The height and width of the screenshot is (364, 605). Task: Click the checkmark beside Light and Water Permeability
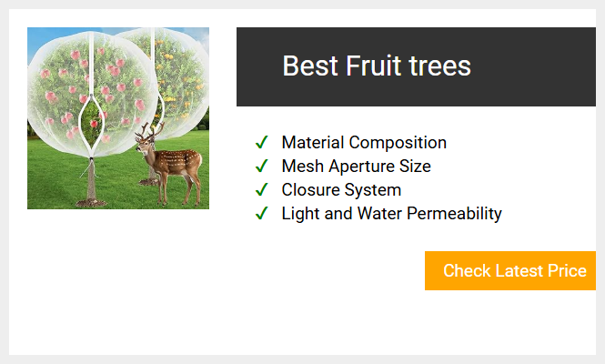click(x=262, y=213)
